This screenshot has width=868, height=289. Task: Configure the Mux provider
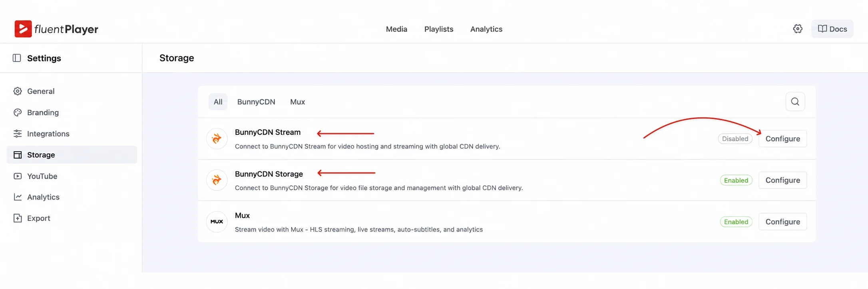click(782, 222)
